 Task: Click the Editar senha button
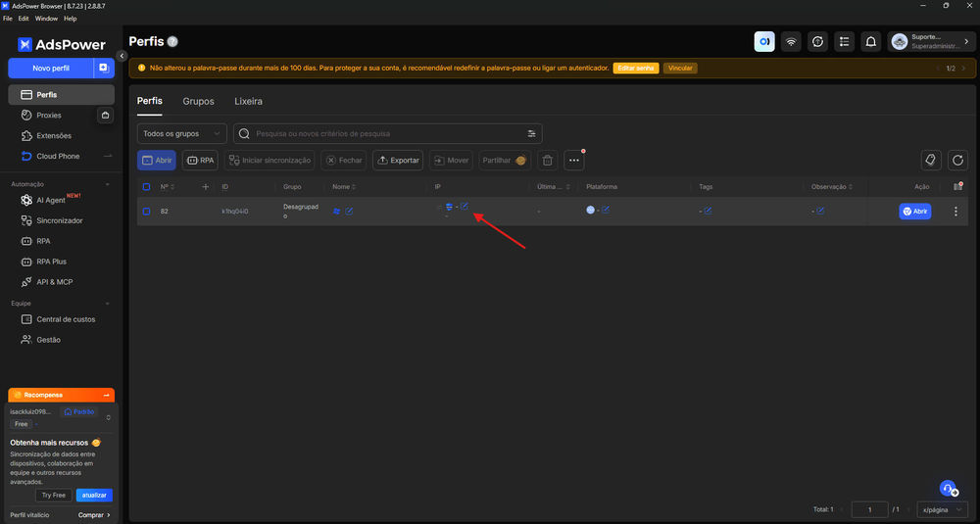coord(636,69)
